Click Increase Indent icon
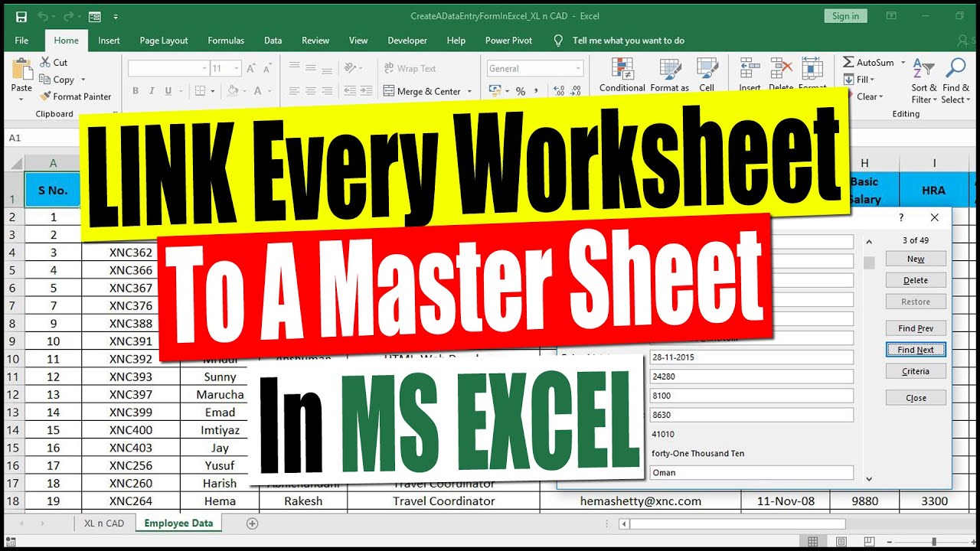This screenshot has height=551, width=980. tap(367, 91)
